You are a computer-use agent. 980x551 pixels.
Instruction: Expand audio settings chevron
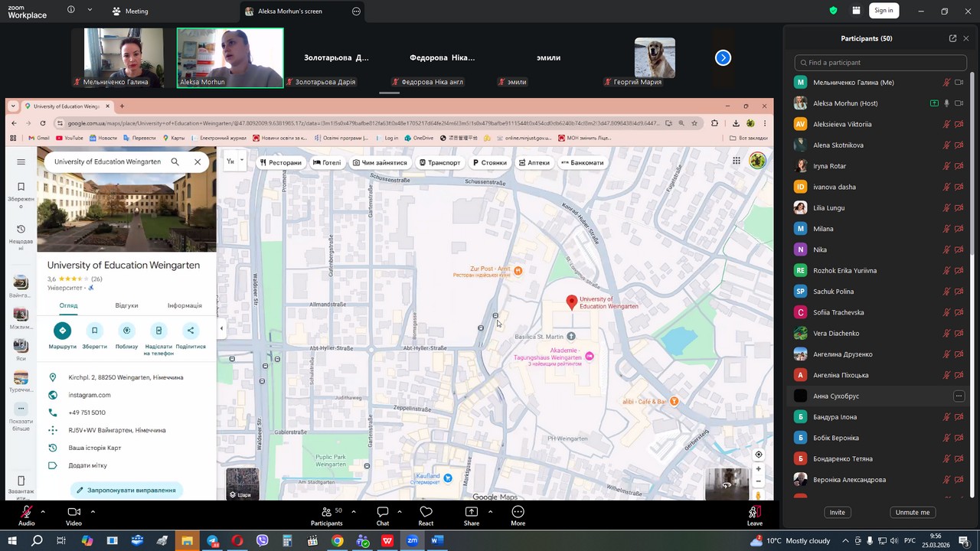click(x=43, y=511)
